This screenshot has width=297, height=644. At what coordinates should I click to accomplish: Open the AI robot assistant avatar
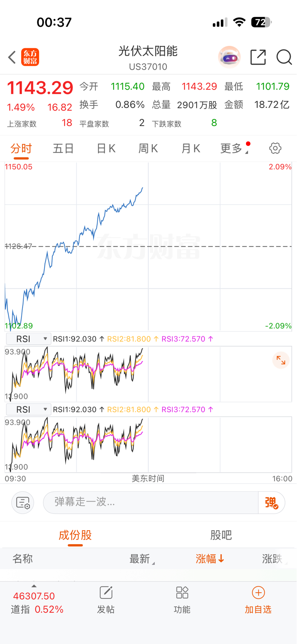tap(229, 57)
